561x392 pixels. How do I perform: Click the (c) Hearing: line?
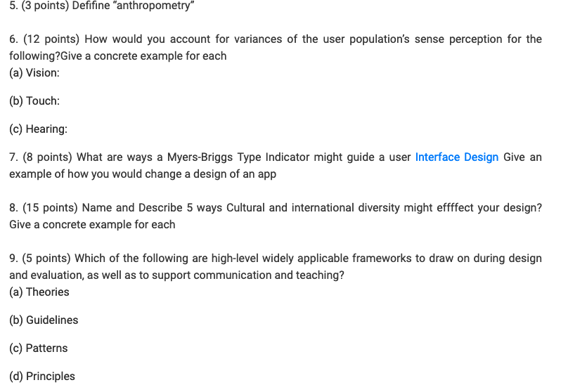pos(38,129)
